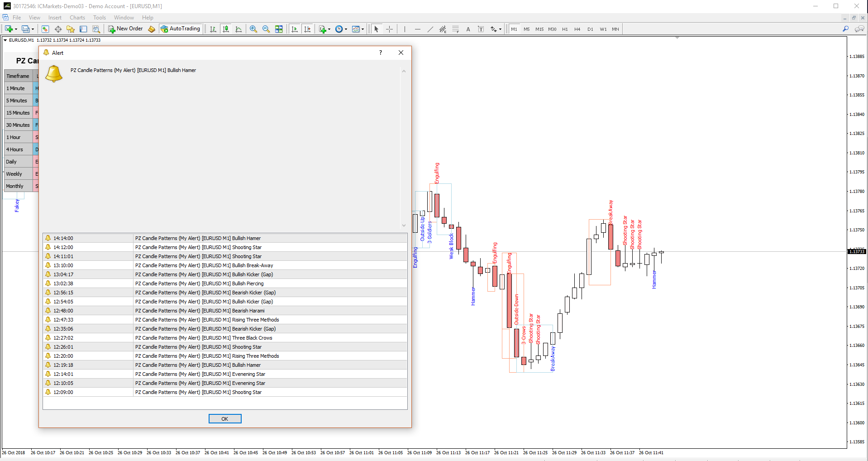
Task: Click OK in the Alert dialog
Action: (x=225, y=419)
